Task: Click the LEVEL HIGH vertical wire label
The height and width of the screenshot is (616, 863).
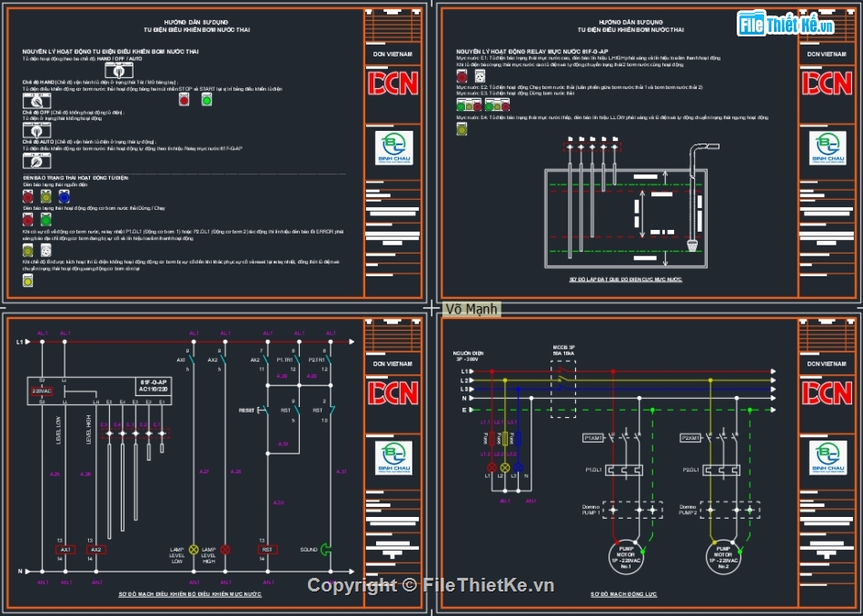Action: click(88, 430)
